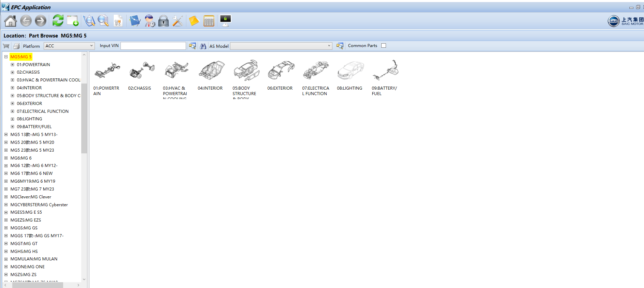The height and width of the screenshot is (288, 644).
Task: Click the Input VIN text field
Action: pos(153,46)
